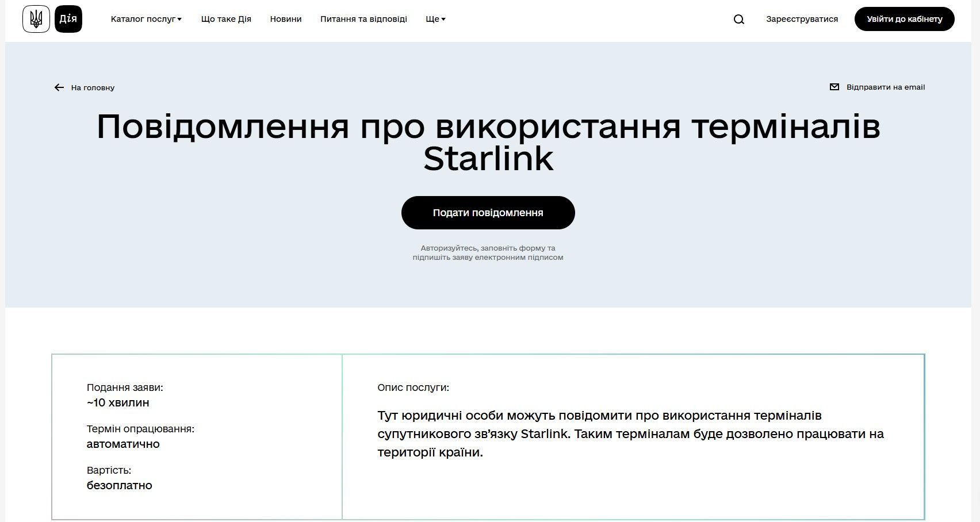Click the Зареєструватися link

[x=802, y=18]
